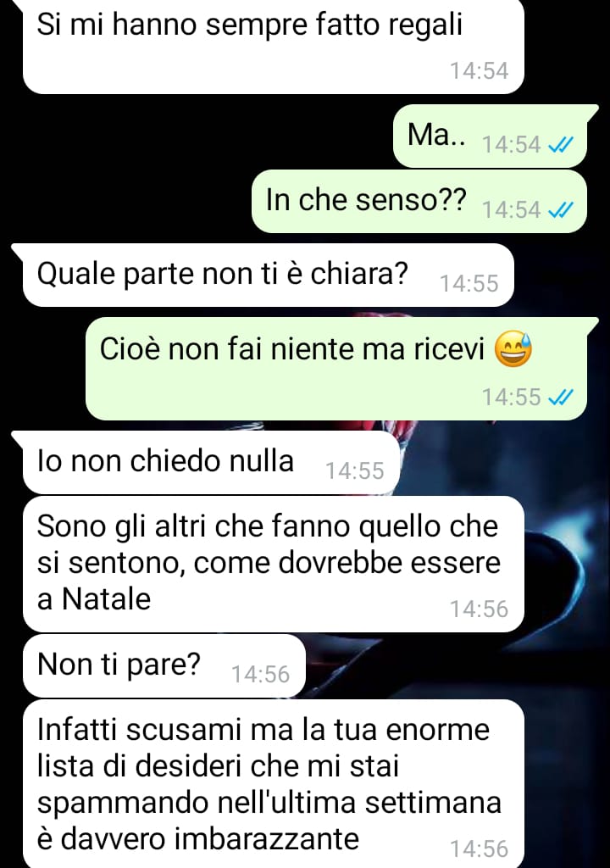Image resolution: width=610 pixels, height=868 pixels.
Task: Click the read-receipt ticks beside 'In che senso??'
Action: (x=560, y=210)
